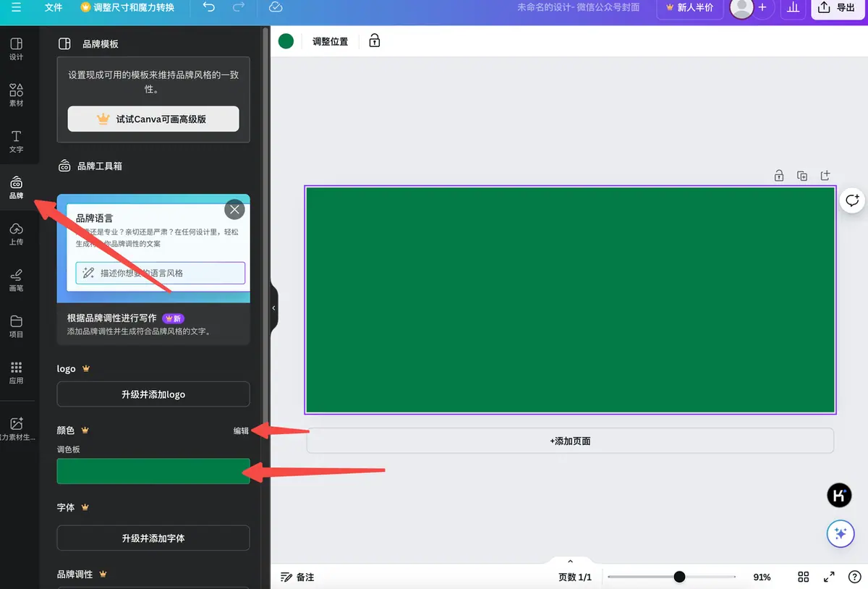Click the 字体 section label

tap(66, 507)
